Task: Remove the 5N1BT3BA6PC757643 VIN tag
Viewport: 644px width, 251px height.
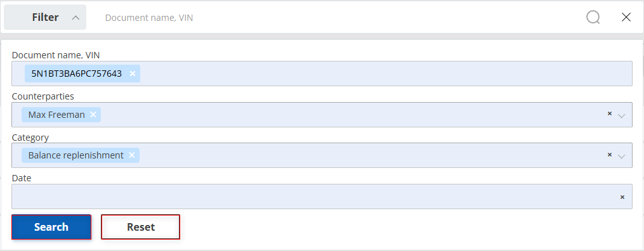Action: pyautogui.click(x=132, y=74)
